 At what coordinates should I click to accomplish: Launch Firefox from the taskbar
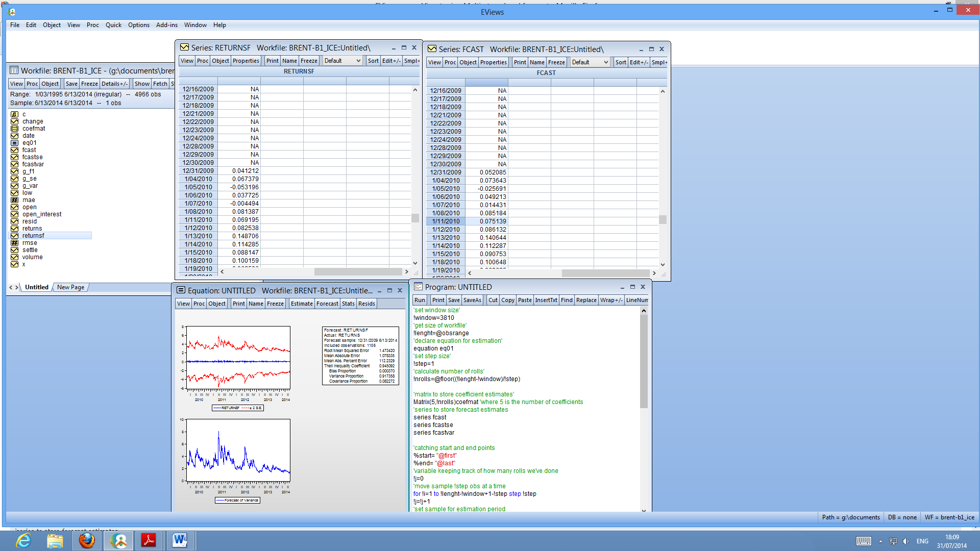point(87,540)
